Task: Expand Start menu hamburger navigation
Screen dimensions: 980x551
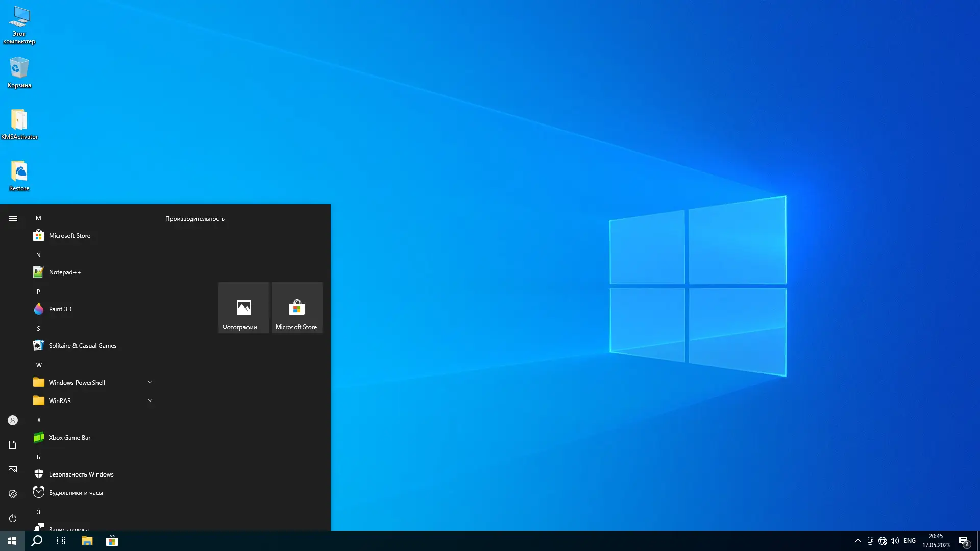Action: pyautogui.click(x=13, y=218)
